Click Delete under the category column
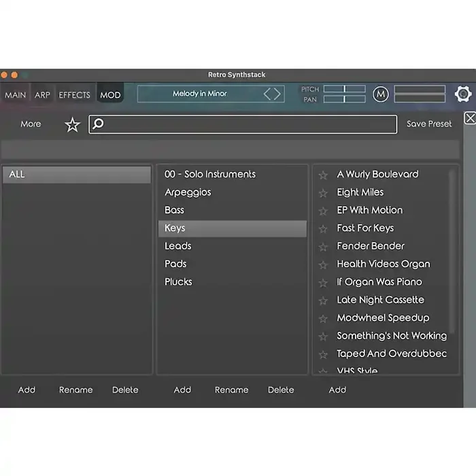Viewport: 476px width, 476px height. click(281, 390)
